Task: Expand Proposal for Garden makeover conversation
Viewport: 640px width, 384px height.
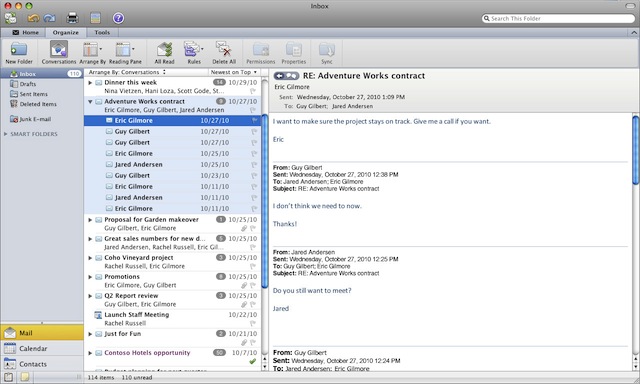Action: 90,220
